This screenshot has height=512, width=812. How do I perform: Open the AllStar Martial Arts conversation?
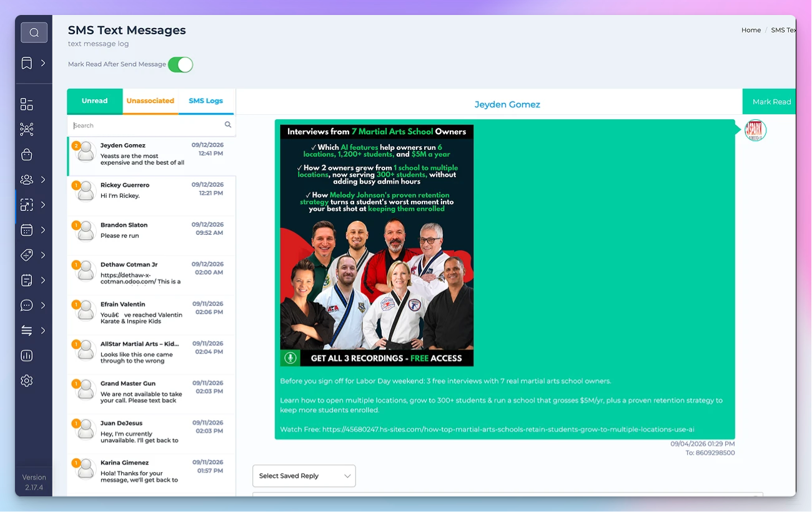[151, 355]
